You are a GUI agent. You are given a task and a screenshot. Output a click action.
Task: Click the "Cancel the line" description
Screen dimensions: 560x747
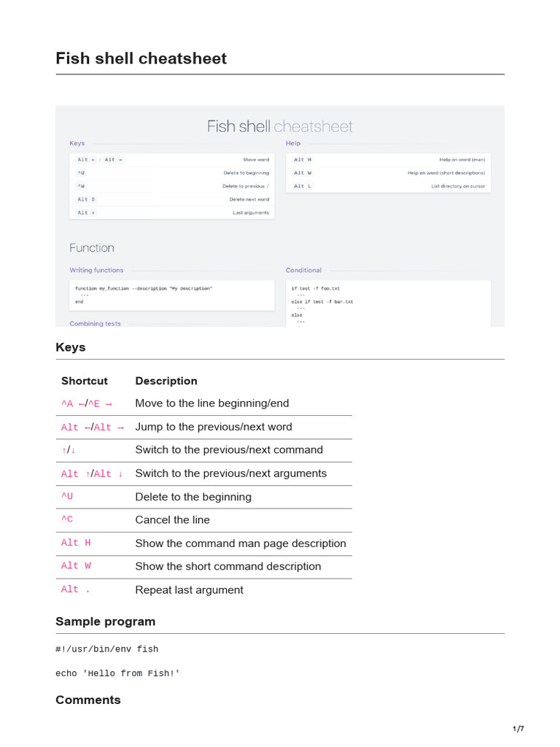click(173, 520)
